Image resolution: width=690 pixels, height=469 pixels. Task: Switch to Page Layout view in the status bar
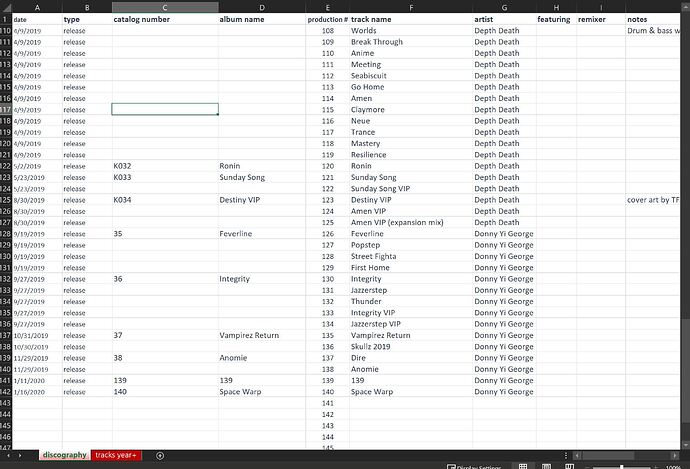pos(546,466)
